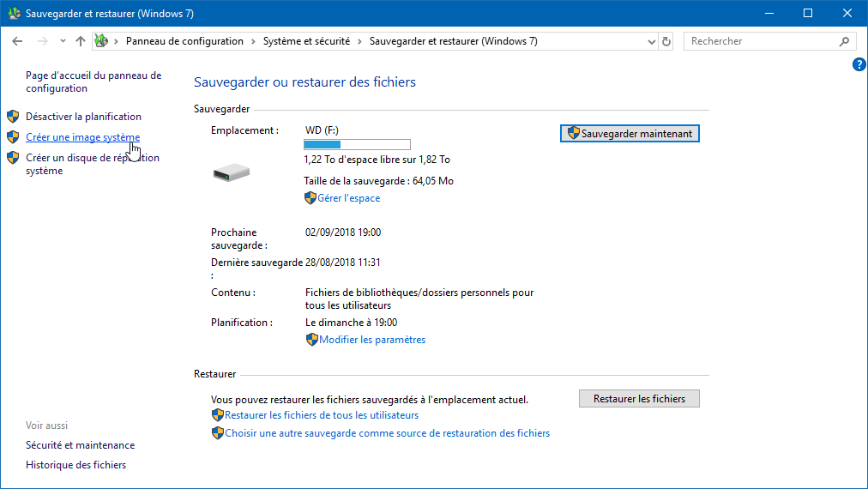
Task: Click shield icon beside Choisir une autre sauvegarde
Action: click(x=218, y=433)
